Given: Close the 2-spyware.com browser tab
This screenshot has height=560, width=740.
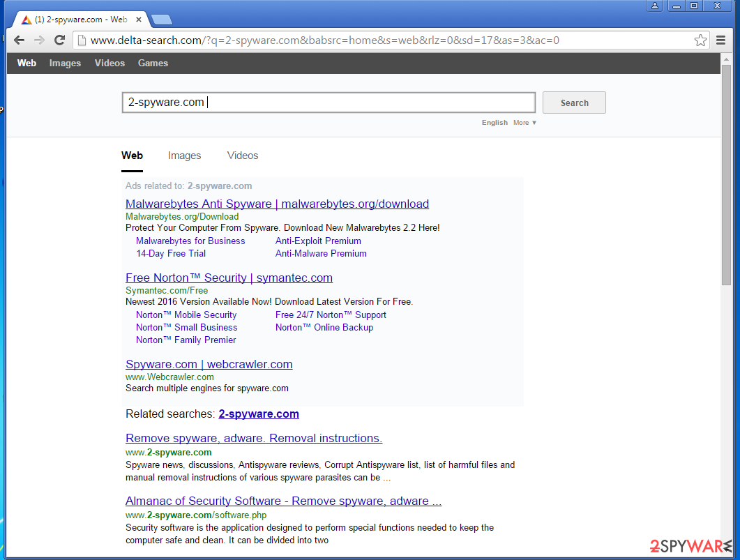Looking at the screenshot, I should [138, 20].
